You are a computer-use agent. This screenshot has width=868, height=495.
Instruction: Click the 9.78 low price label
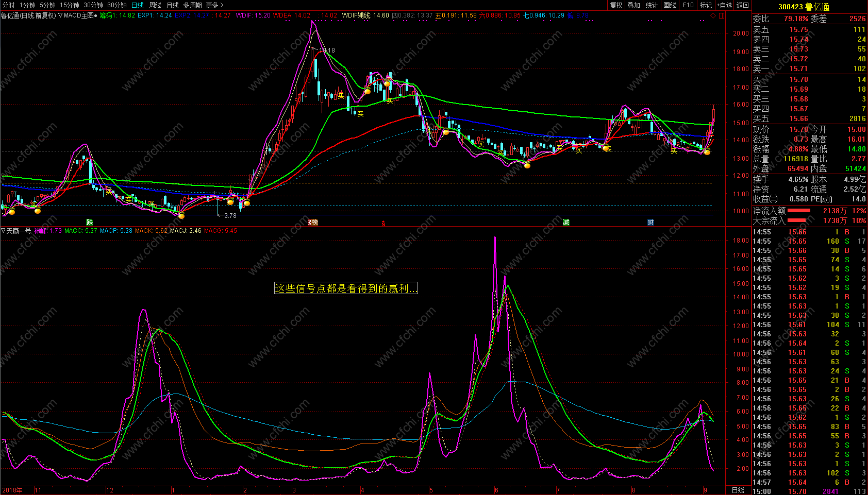coord(230,216)
